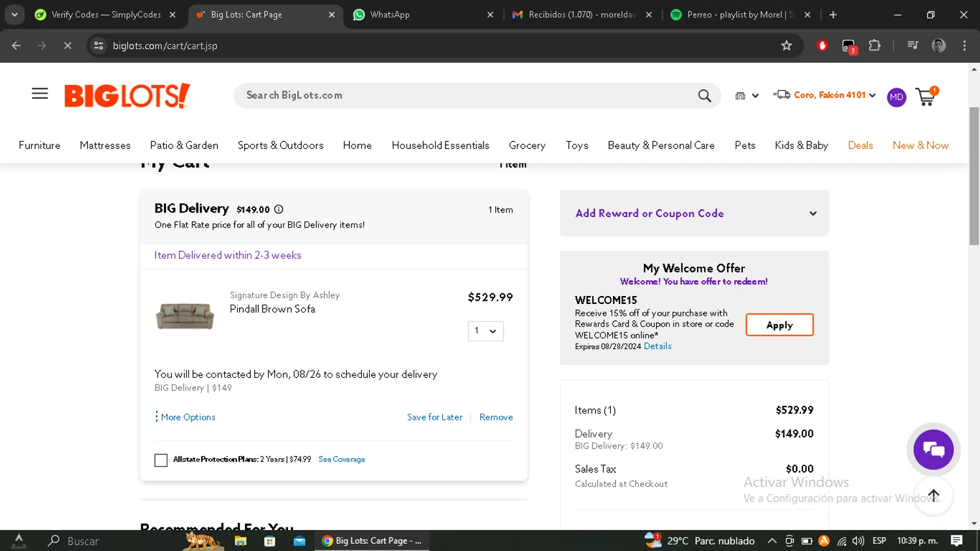Switch to the Verify Codes — SimplyCodes tab
980x551 pixels.
106,14
